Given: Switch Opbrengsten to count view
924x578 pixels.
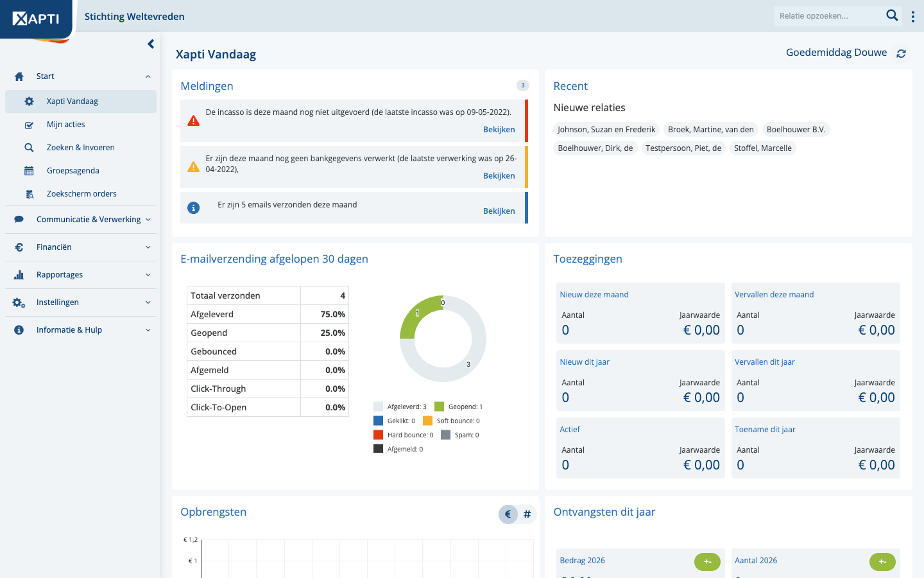Looking at the screenshot, I should point(527,514).
